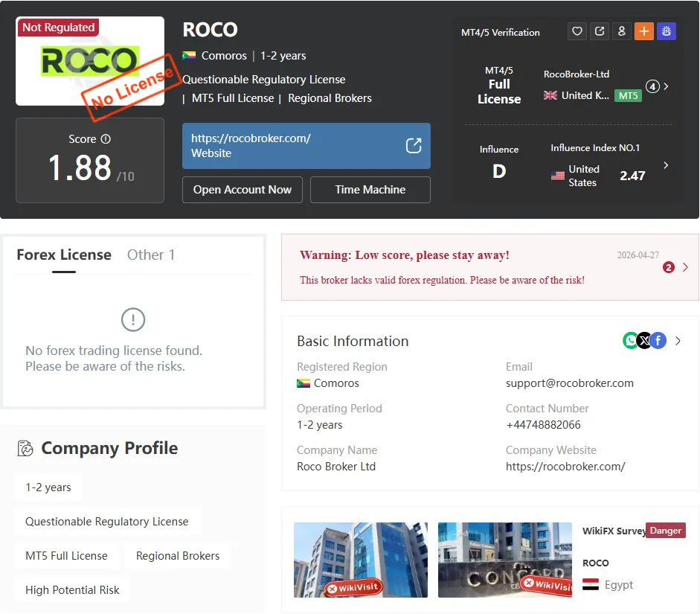
Task: Open the Concord building survey photo
Action: (x=504, y=560)
